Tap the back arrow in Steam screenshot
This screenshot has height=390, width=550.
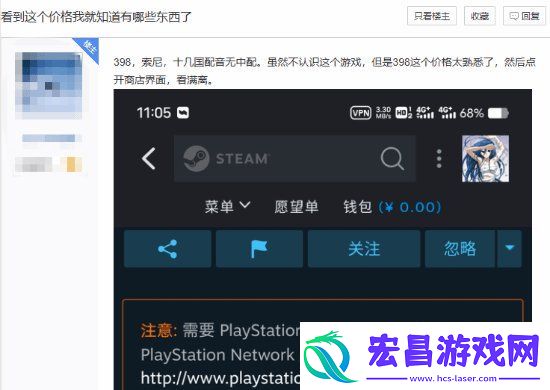148,159
